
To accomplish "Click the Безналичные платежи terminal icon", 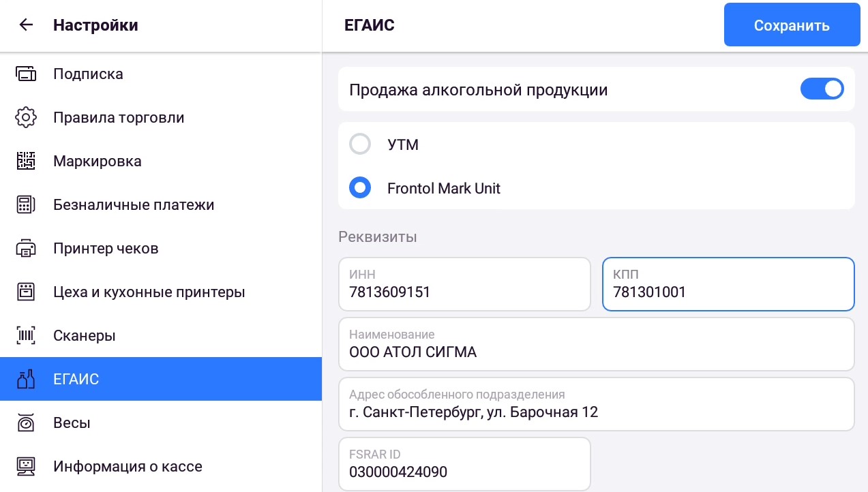I will [26, 204].
